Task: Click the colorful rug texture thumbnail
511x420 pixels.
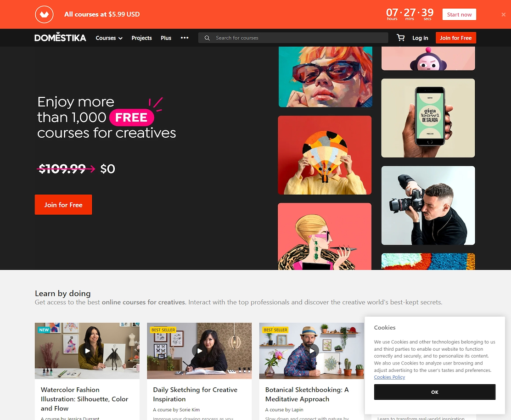Action: point(428,261)
